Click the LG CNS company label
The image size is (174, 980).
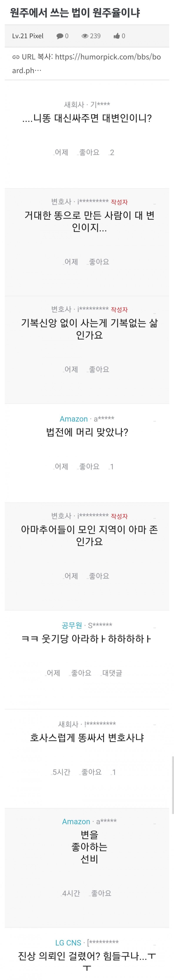[x=68, y=943]
